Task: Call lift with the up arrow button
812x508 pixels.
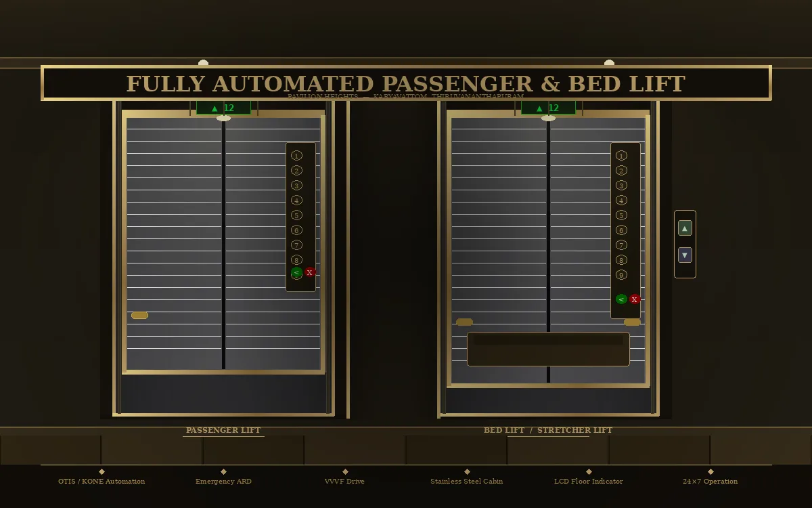Action: click(685, 228)
